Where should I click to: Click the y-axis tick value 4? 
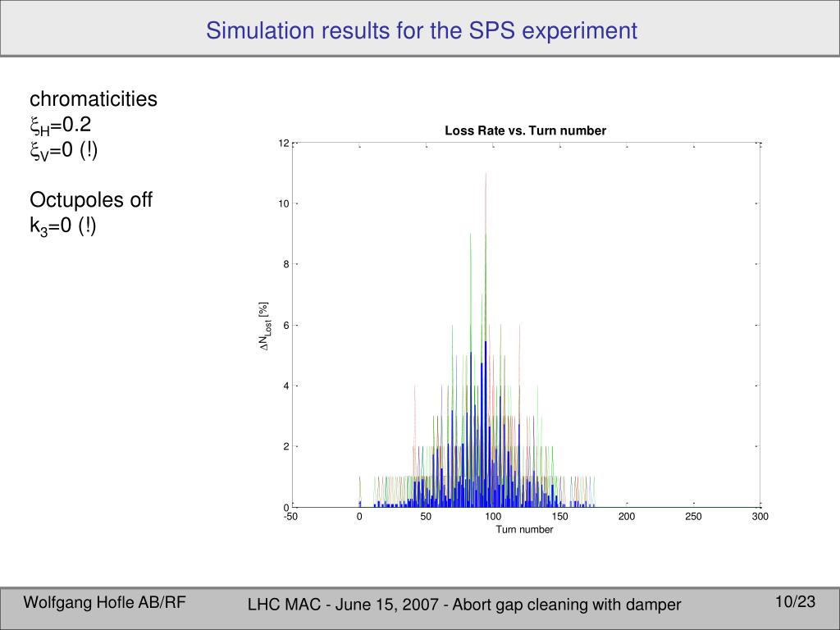click(x=286, y=386)
